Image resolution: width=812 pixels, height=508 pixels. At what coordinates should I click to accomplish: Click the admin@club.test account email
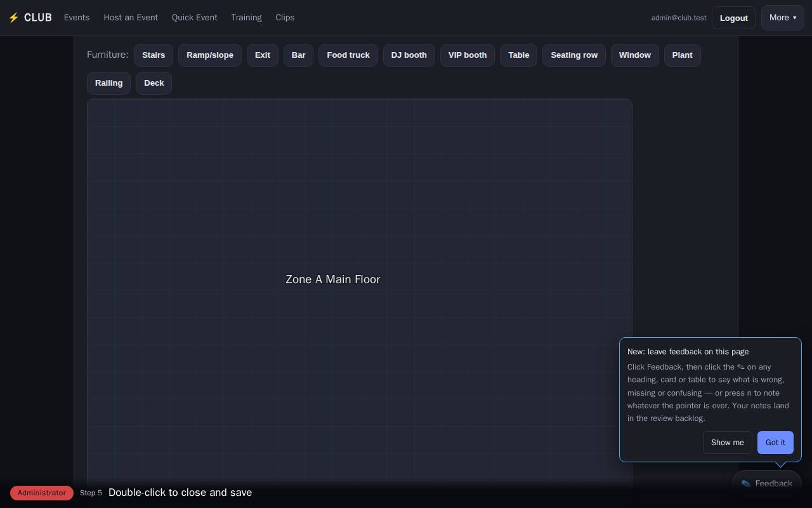679,18
